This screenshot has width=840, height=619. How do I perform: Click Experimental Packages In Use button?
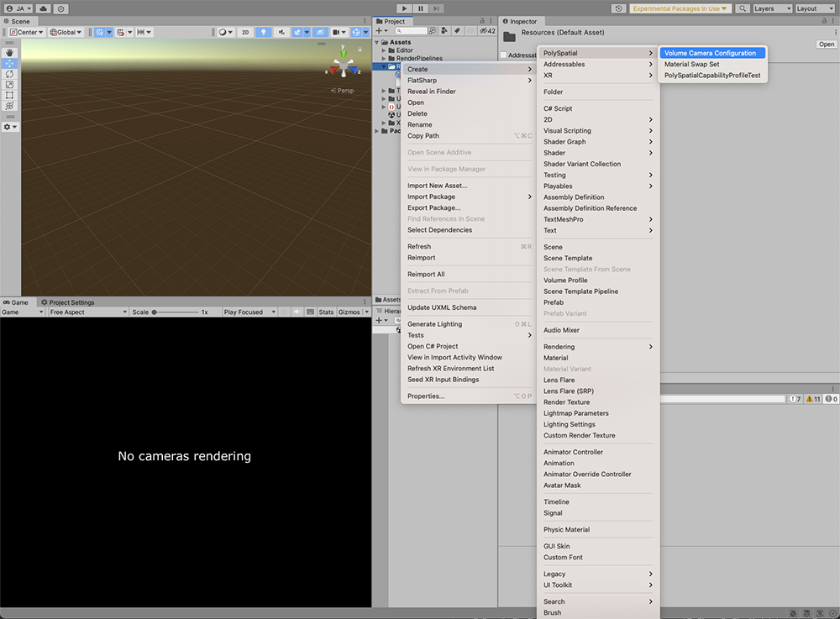(681, 8)
